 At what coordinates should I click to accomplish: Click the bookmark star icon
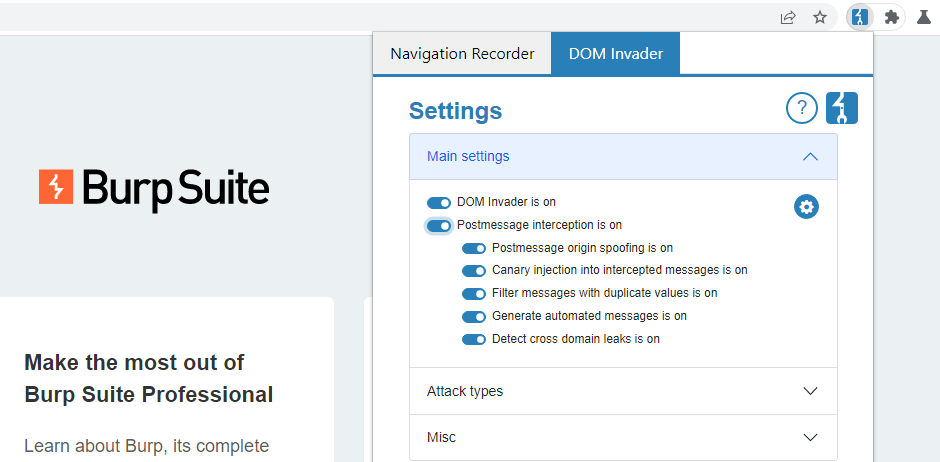pyautogui.click(x=820, y=17)
